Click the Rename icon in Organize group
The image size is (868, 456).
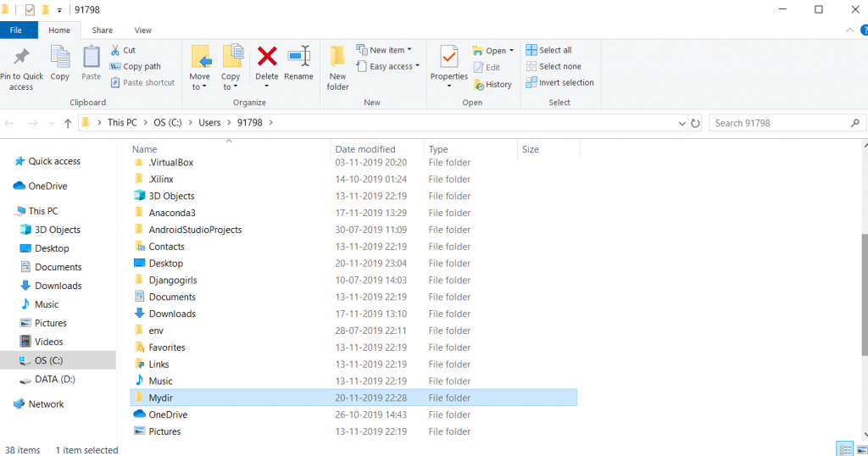pos(298,65)
